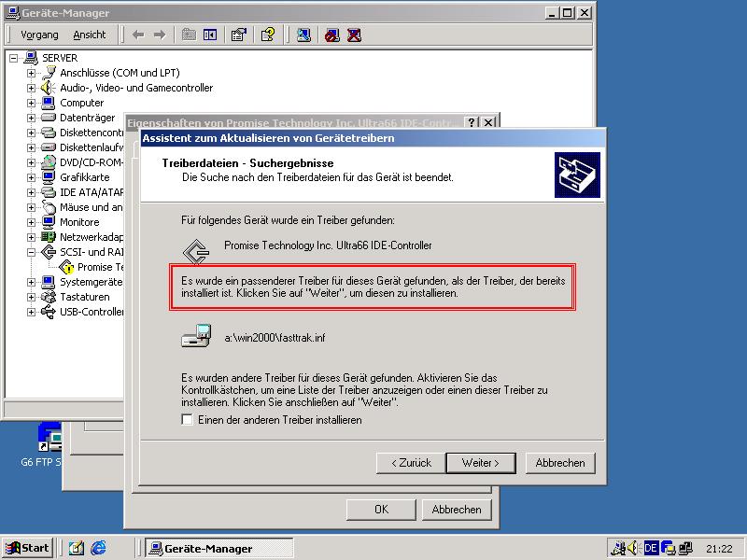Enable 'Einen der anderen Treiber installieren' checkbox
747x560 pixels.
(x=187, y=420)
